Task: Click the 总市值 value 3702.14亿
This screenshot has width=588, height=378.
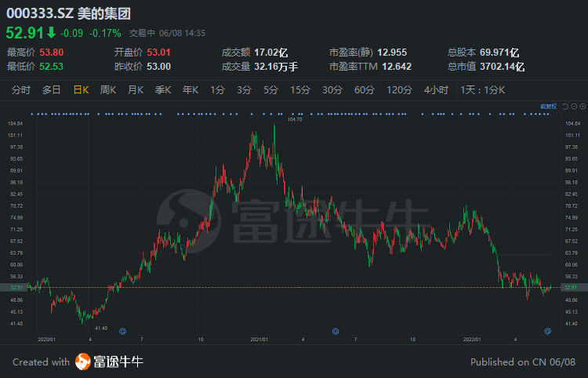Action: tap(502, 67)
